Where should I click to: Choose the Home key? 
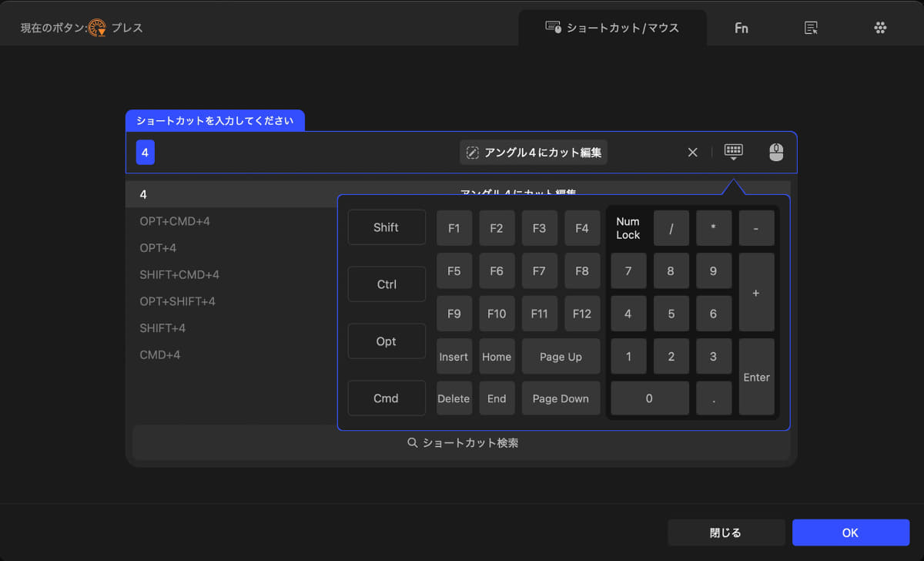pyautogui.click(x=497, y=357)
